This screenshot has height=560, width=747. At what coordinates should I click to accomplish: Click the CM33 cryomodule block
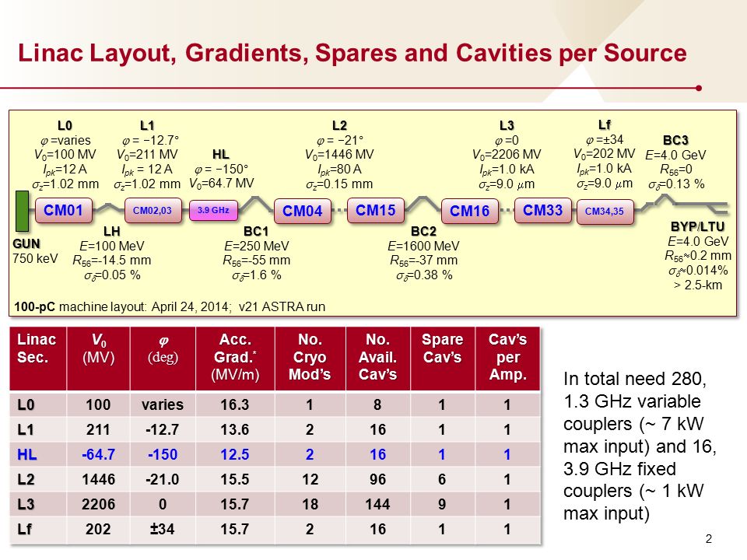coord(543,211)
